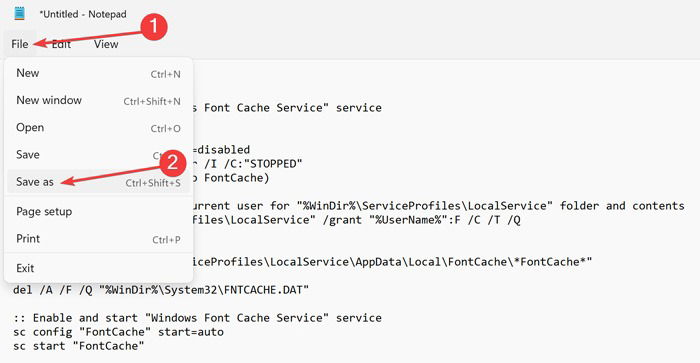Click the Notepad app icon in title bar

19,14
